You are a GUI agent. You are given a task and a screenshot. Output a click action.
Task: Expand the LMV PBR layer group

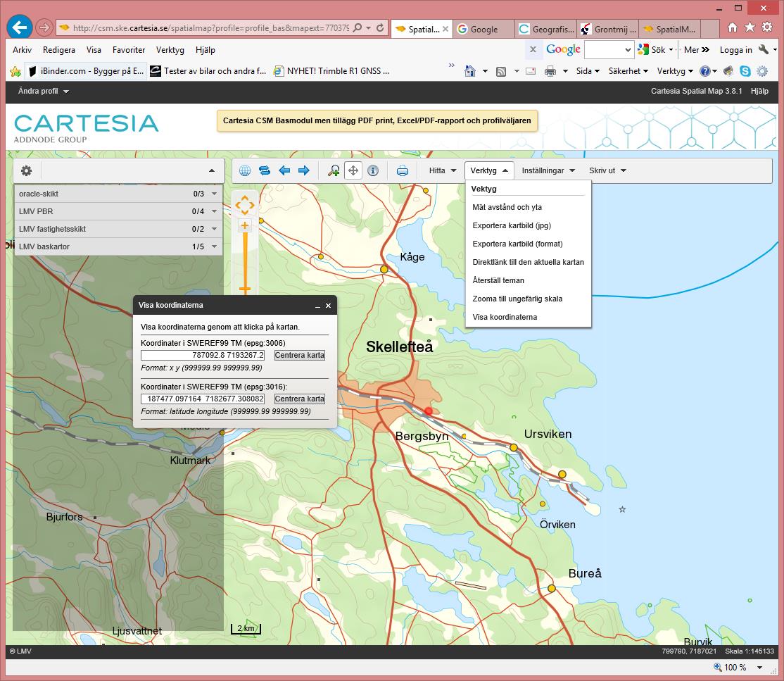(x=215, y=211)
